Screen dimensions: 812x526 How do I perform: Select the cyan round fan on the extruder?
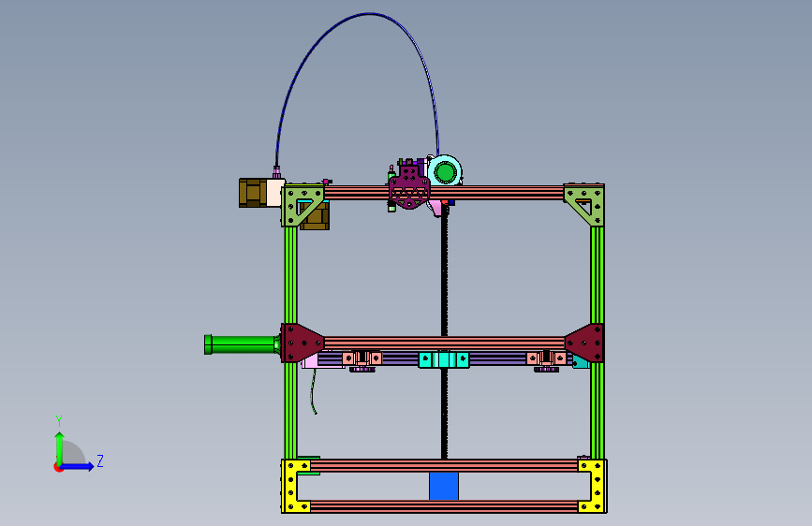click(444, 172)
